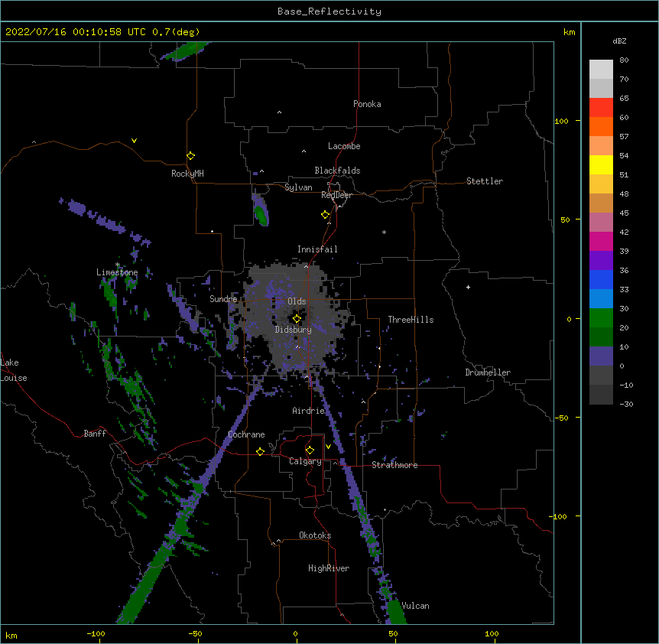Click the Limestone label
Screen dimensions: 659x644
tap(117, 272)
